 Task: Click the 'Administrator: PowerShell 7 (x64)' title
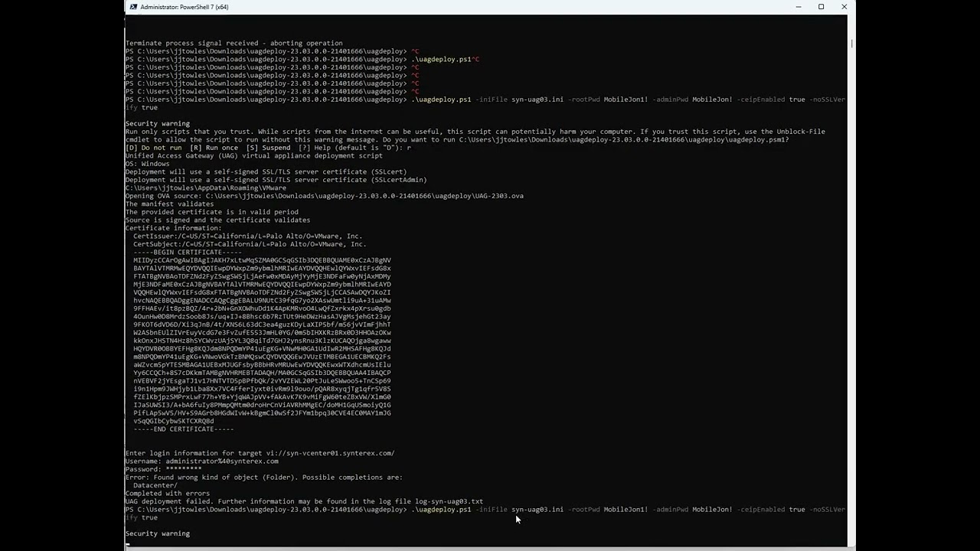coord(185,7)
